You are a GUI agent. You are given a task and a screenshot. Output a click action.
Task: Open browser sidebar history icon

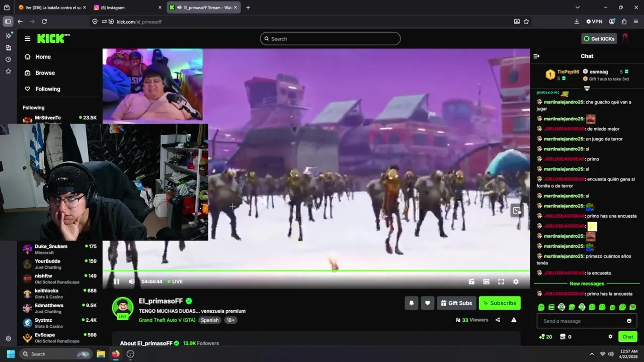(8, 59)
